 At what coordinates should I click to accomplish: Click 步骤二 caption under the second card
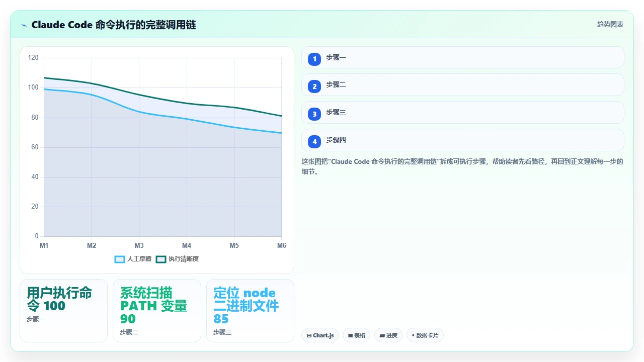point(129,332)
